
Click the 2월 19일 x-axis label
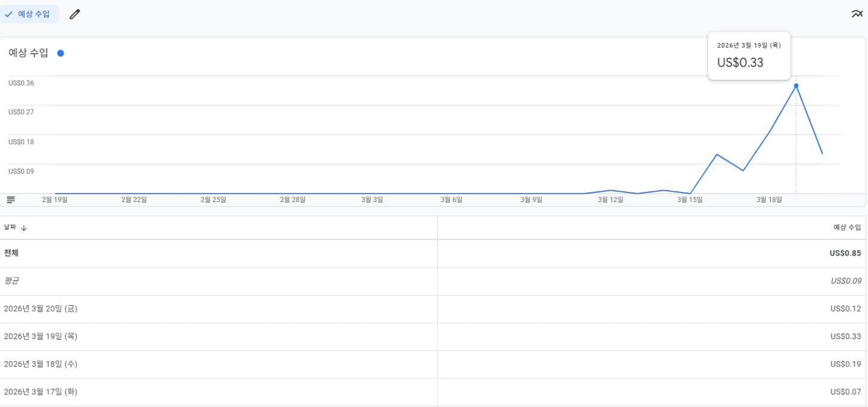(54, 200)
